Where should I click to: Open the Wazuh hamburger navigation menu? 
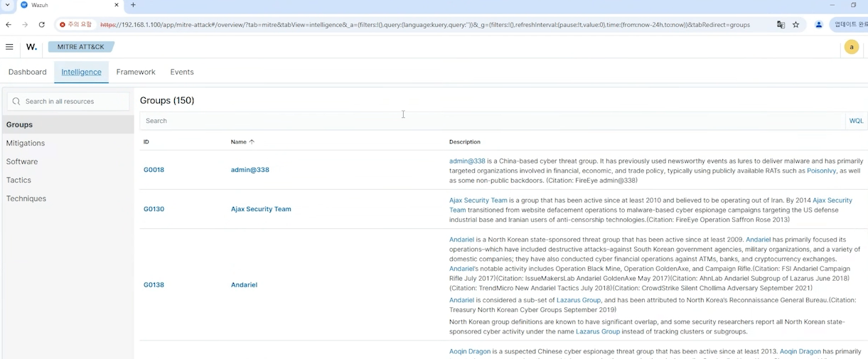pos(9,47)
